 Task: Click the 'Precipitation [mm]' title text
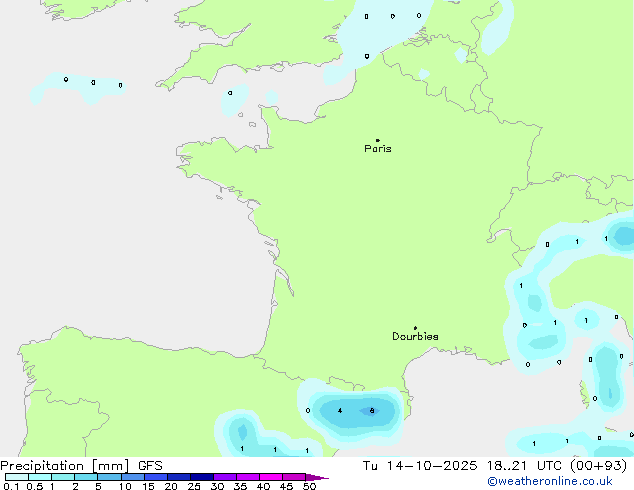(x=65, y=466)
